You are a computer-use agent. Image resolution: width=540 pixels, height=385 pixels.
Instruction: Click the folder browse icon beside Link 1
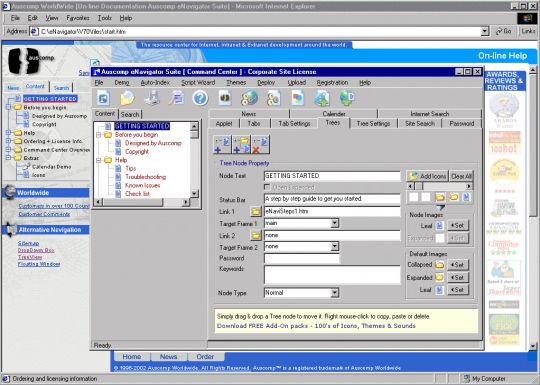(256, 211)
